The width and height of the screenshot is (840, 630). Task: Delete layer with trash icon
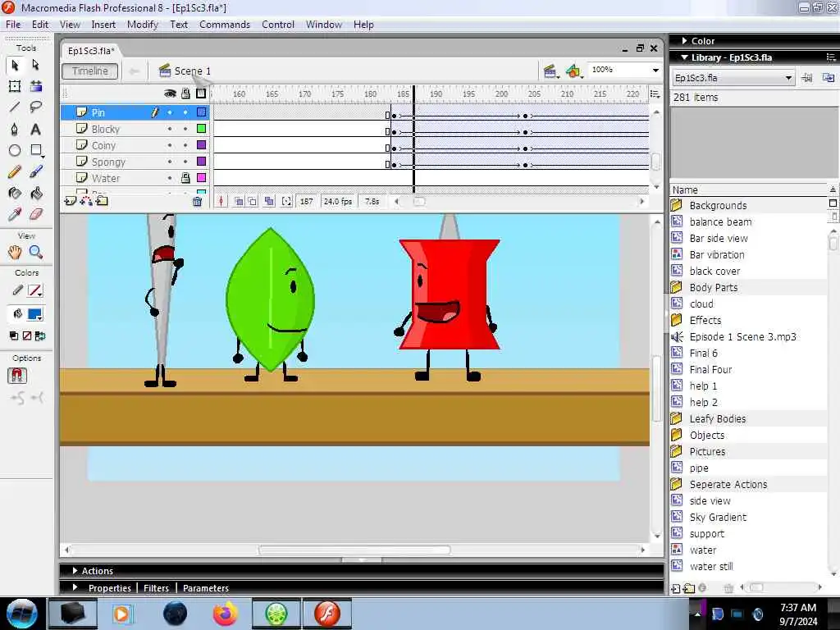click(197, 202)
